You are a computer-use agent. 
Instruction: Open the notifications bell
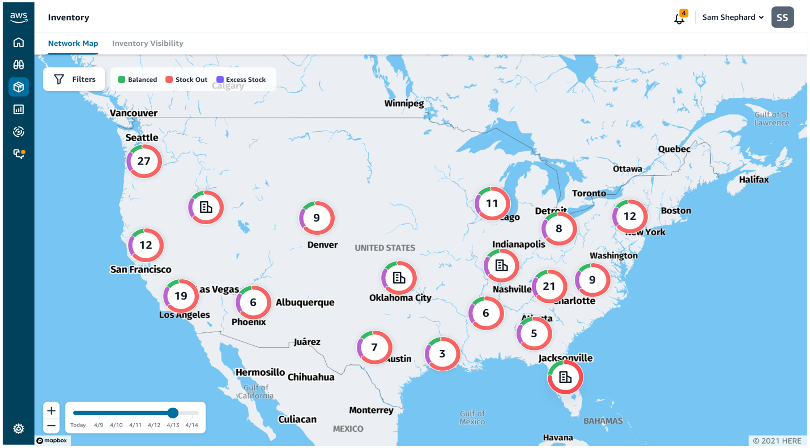point(680,18)
